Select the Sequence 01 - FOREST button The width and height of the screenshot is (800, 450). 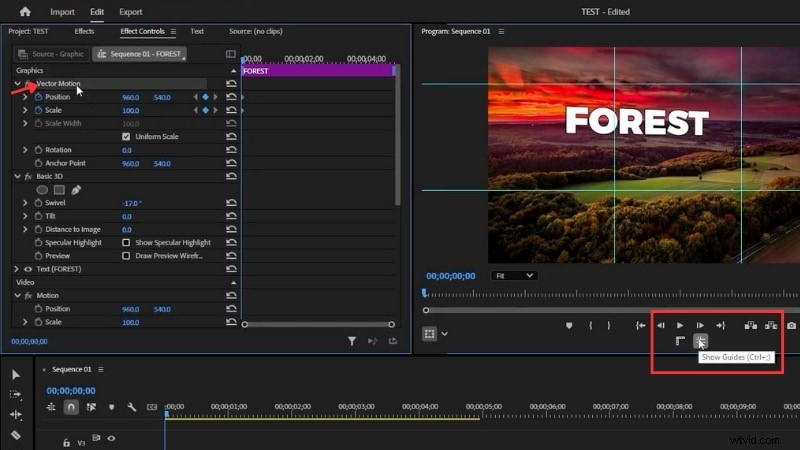tap(139, 54)
